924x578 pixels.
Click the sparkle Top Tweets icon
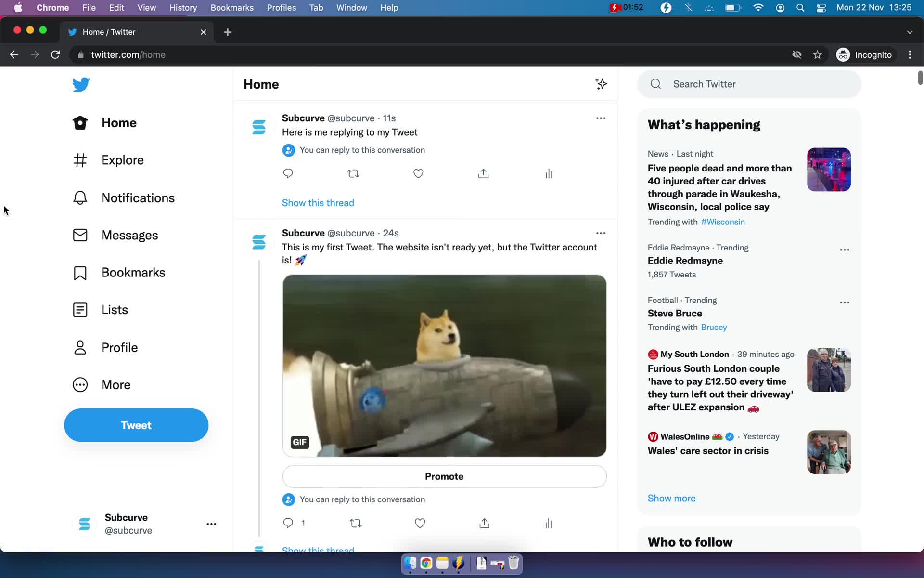(601, 84)
